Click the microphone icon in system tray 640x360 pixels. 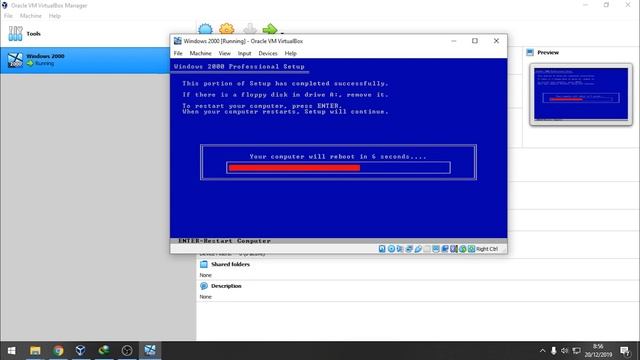pos(553,351)
